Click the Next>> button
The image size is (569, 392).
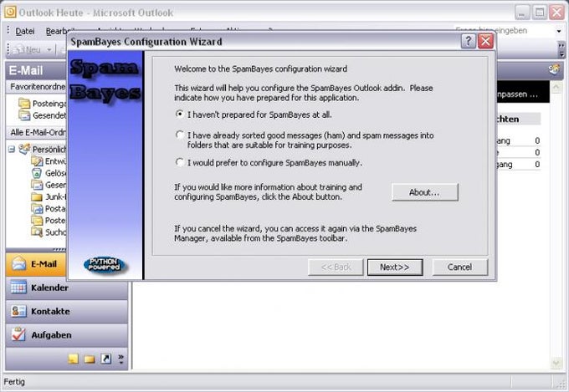tap(395, 267)
